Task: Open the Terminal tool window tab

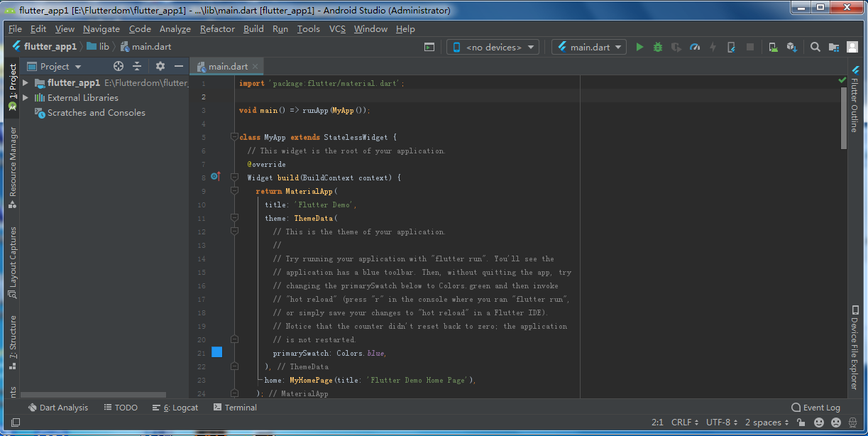Action: [x=235, y=408]
